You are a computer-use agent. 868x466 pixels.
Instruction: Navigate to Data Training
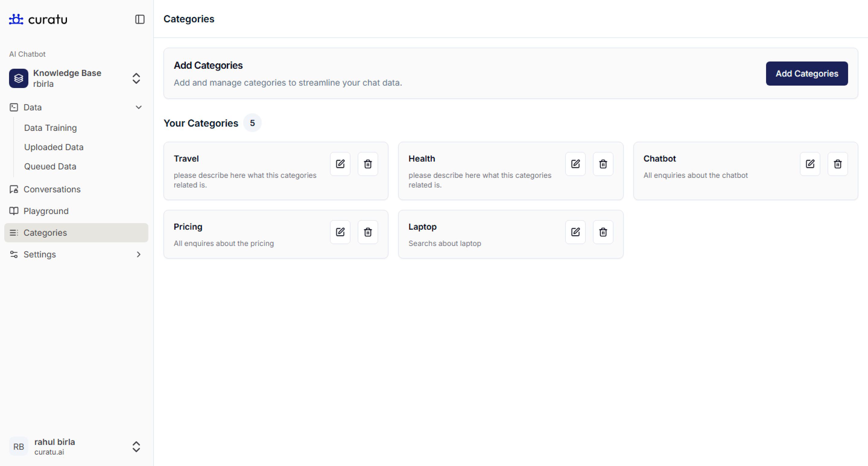[x=51, y=128]
